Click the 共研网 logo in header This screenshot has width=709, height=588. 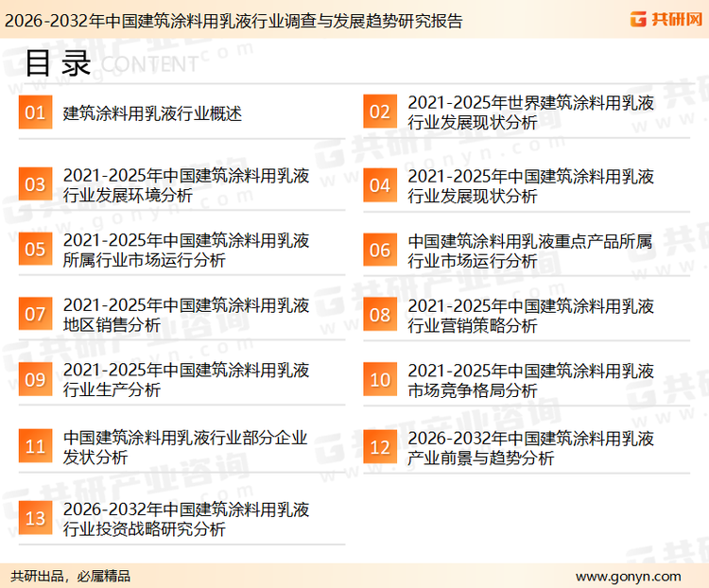pyautogui.click(x=666, y=19)
